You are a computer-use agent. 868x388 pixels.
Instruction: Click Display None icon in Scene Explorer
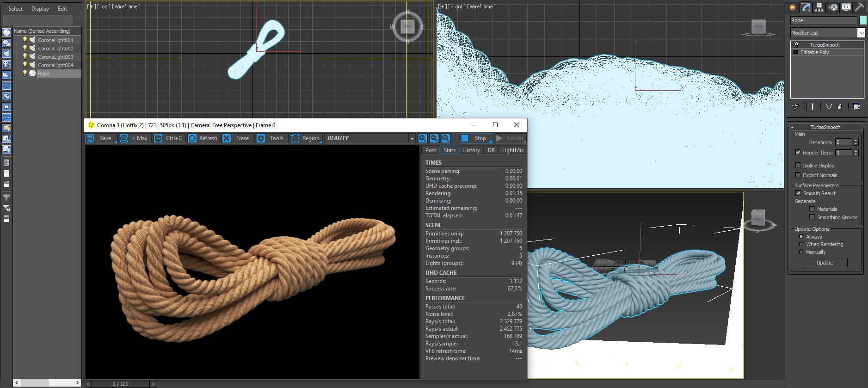(x=6, y=173)
